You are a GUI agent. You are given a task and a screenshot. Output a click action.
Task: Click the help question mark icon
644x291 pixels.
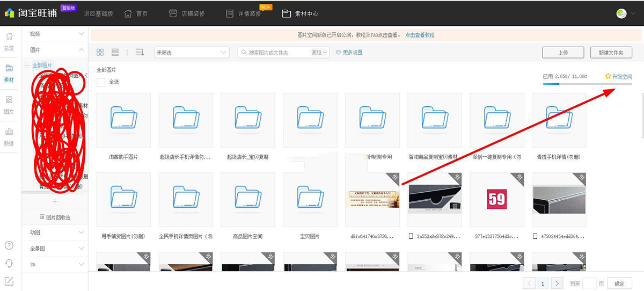click(x=9, y=245)
